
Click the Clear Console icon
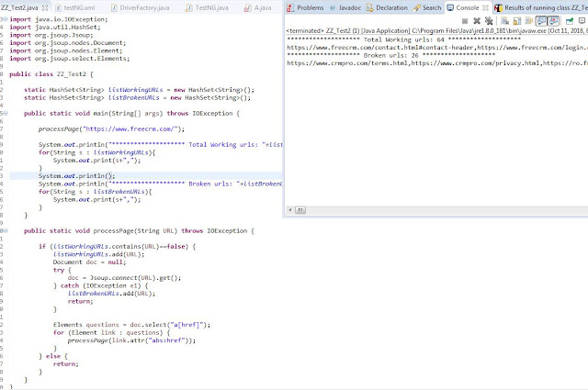(x=504, y=21)
